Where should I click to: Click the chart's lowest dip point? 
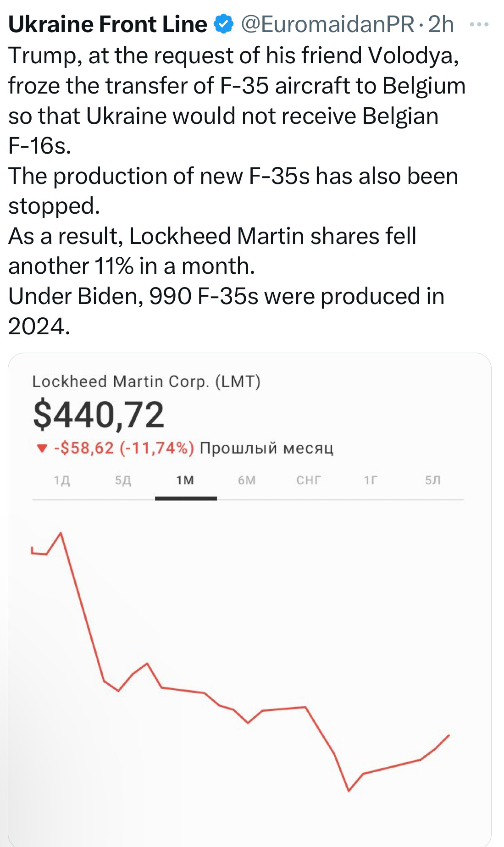(349, 791)
